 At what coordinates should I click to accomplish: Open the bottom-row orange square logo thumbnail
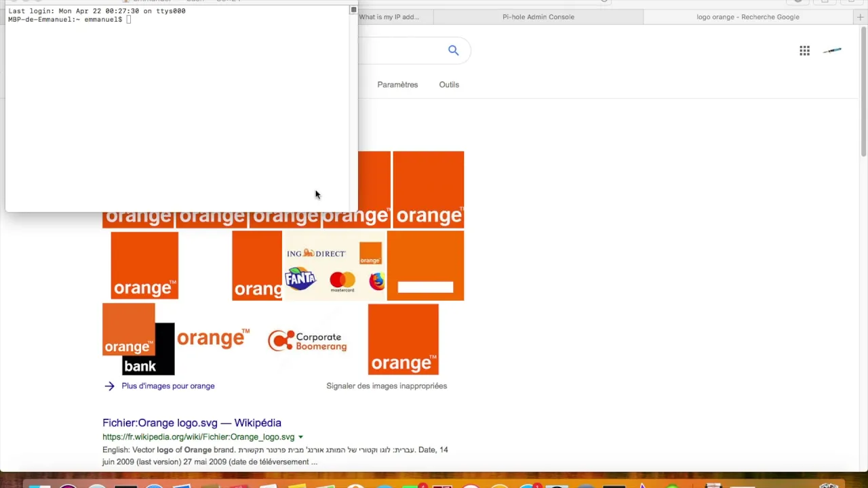click(x=403, y=339)
